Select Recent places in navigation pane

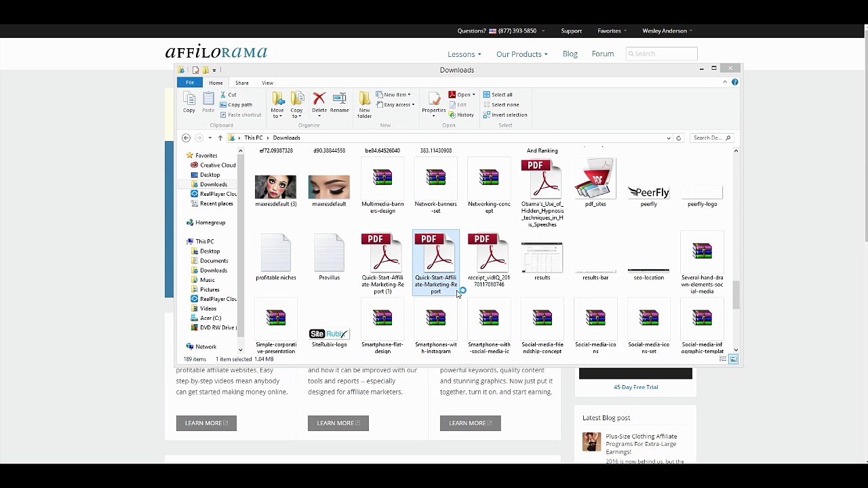click(212, 203)
